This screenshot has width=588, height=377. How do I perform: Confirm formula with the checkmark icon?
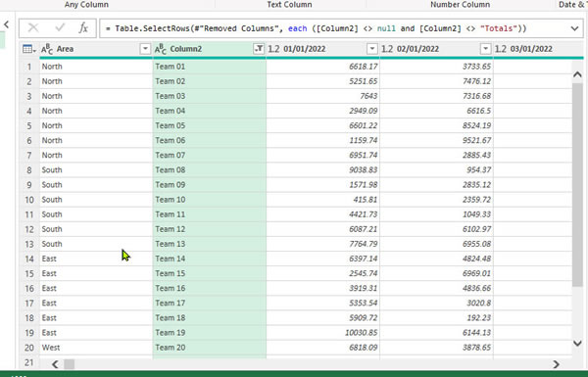click(x=60, y=27)
